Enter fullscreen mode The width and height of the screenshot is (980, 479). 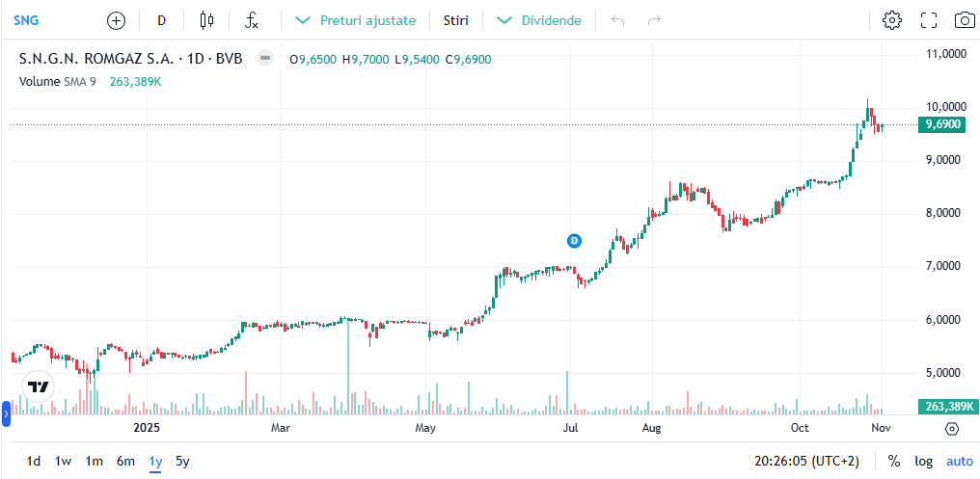[929, 20]
